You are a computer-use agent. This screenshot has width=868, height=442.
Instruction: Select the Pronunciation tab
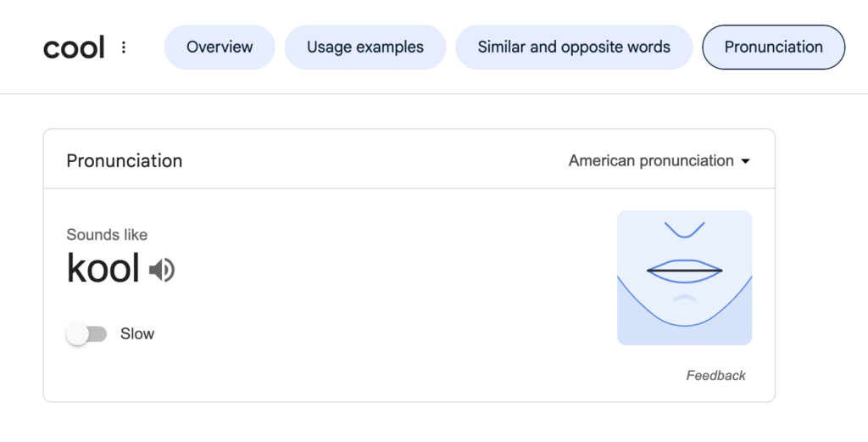click(x=773, y=48)
